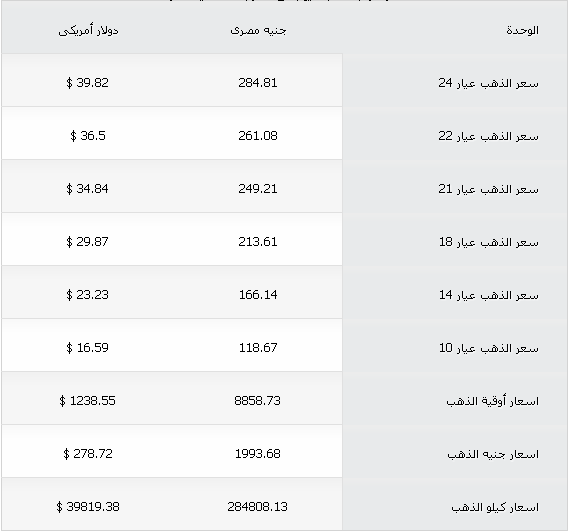Click the اسعار جنيه الذهب label

pyautogui.click(x=493, y=454)
